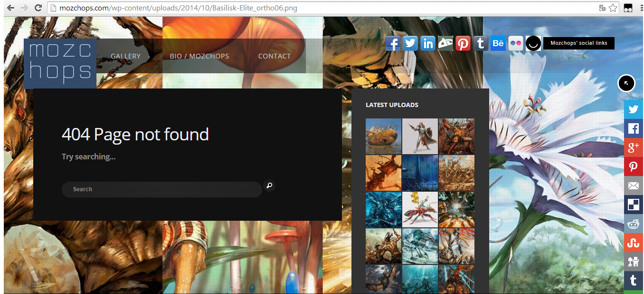Screen dimensions: 644x294
Task: Toggle fullscreen with the round arrow button
Action: pos(626,83)
